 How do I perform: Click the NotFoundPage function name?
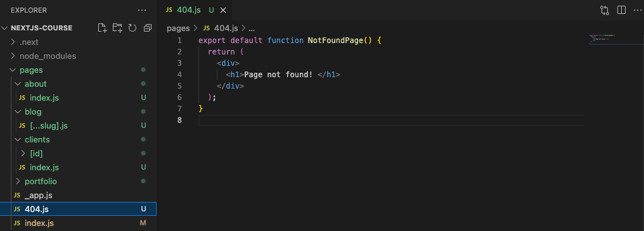point(335,41)
